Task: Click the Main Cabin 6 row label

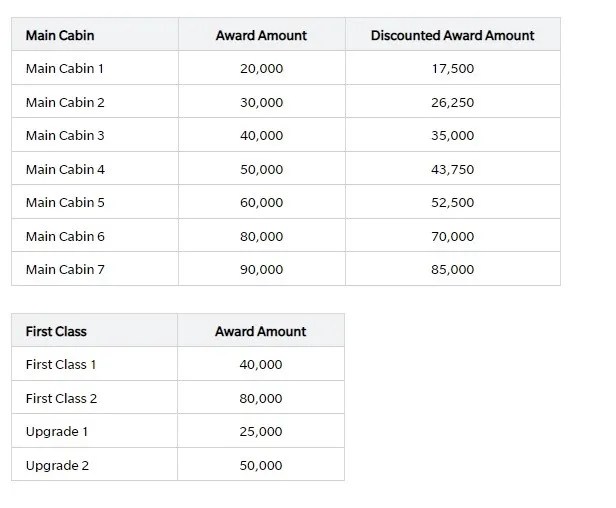Action: (x=65, y=236)
